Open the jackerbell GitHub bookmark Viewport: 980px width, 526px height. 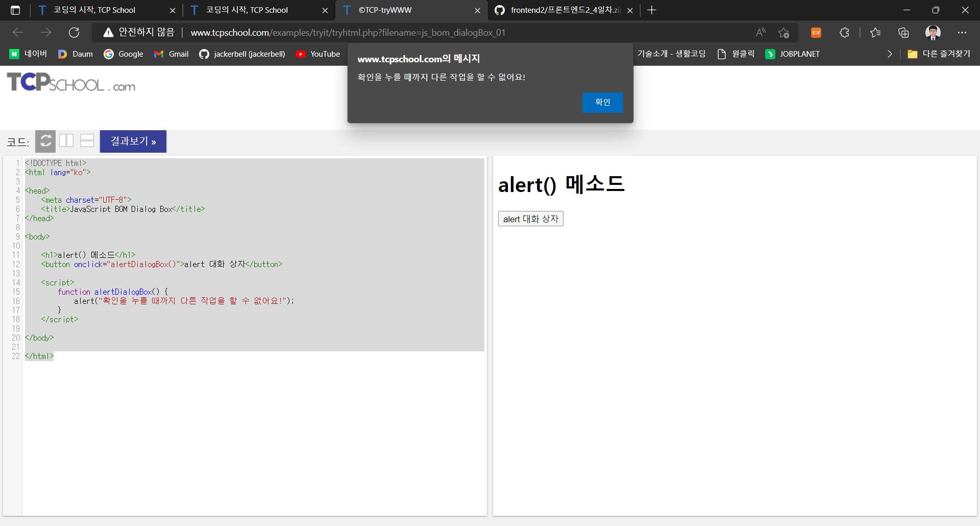(x=242, y=54)
